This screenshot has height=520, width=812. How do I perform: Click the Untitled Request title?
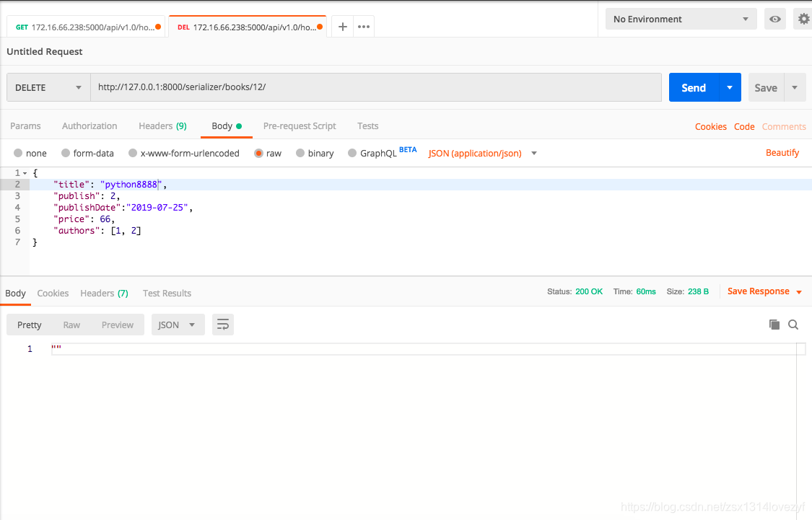click(x=45, y=51)
